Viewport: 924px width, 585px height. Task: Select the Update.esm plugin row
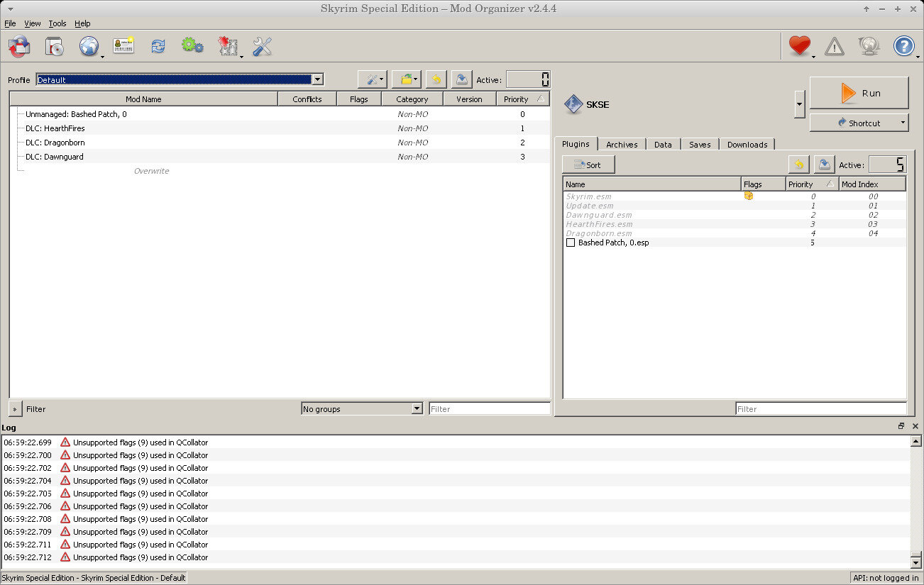(x=735, y=206)
